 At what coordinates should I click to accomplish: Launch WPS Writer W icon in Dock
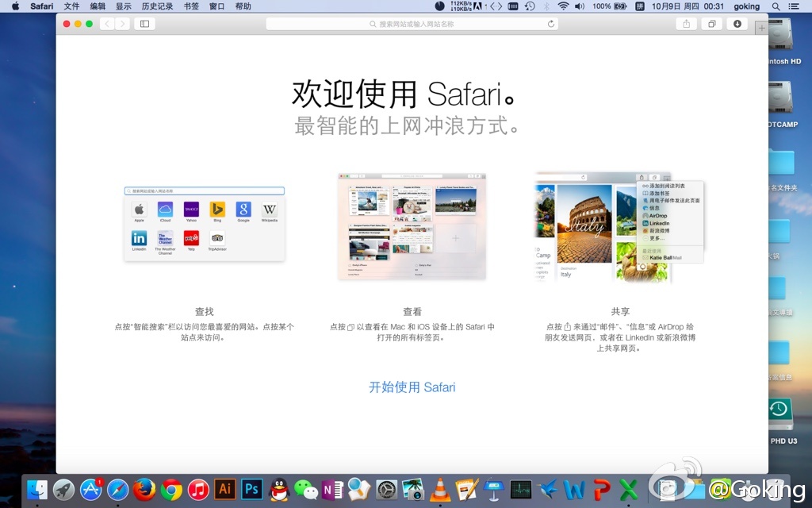coord(574,490)
